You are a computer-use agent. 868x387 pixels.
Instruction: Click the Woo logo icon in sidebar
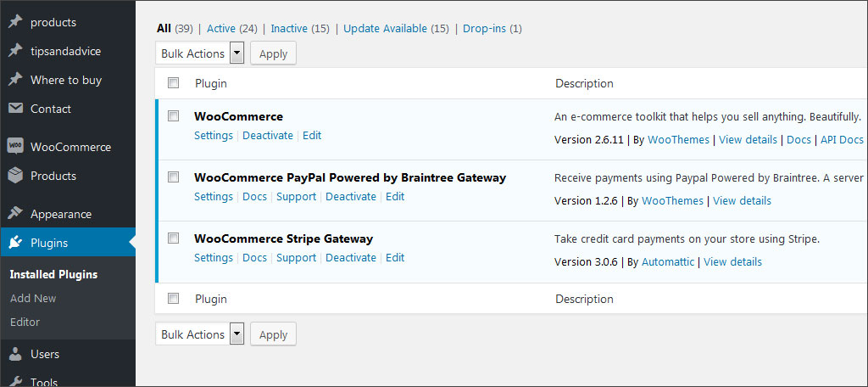pyautogui.click(x=14, y=146)
